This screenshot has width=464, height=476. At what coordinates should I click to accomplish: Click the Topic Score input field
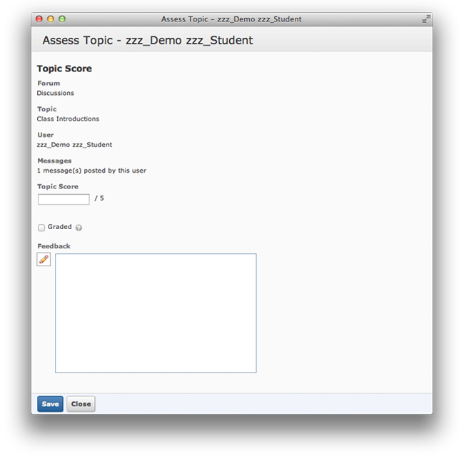(64, 199)
